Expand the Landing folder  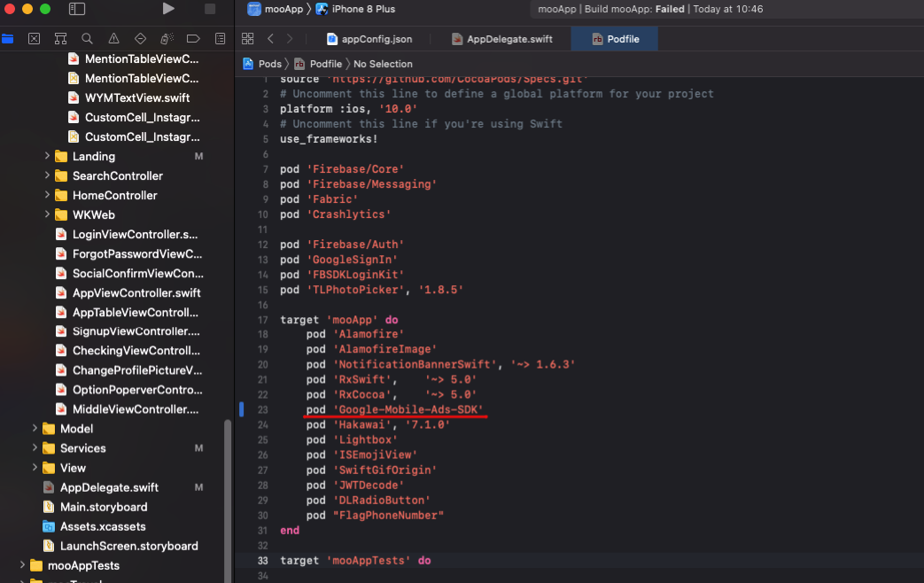pyautogui.click(x=47, y=156)
